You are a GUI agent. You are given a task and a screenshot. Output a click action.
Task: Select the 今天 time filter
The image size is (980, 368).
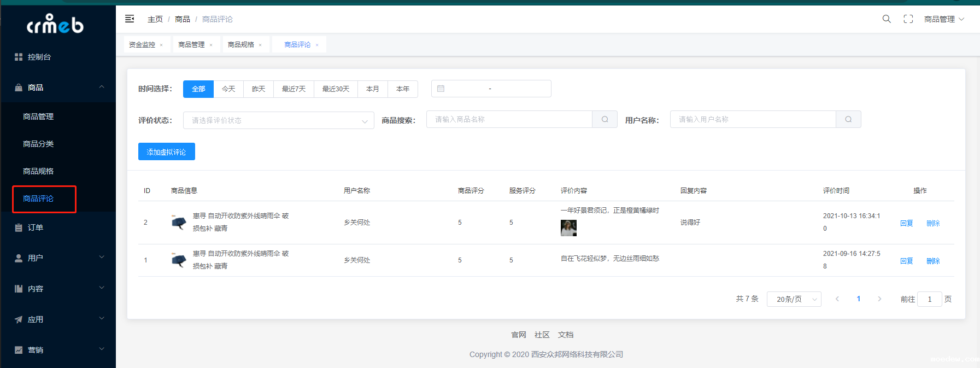pyautogui.click(x=228, y=89)
